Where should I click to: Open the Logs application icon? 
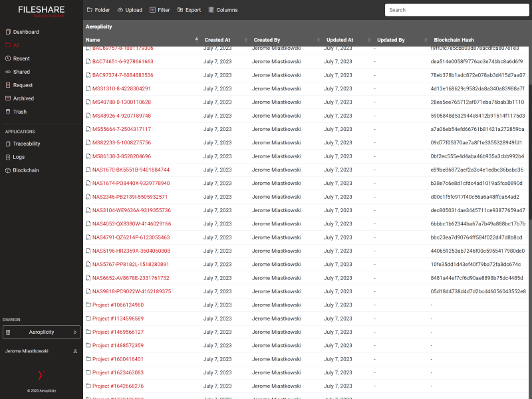click(8, 157)
